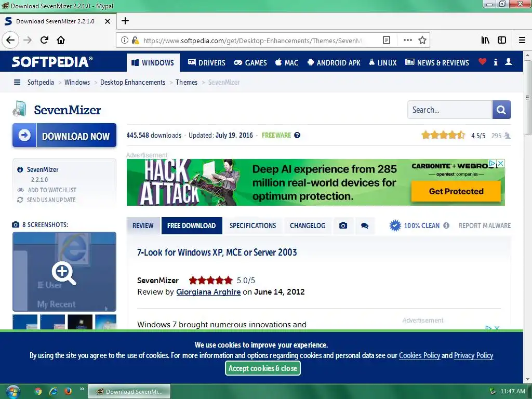Click the info icon in Softpedia header
Screen dimensions: 532x399
coord(496,62)
